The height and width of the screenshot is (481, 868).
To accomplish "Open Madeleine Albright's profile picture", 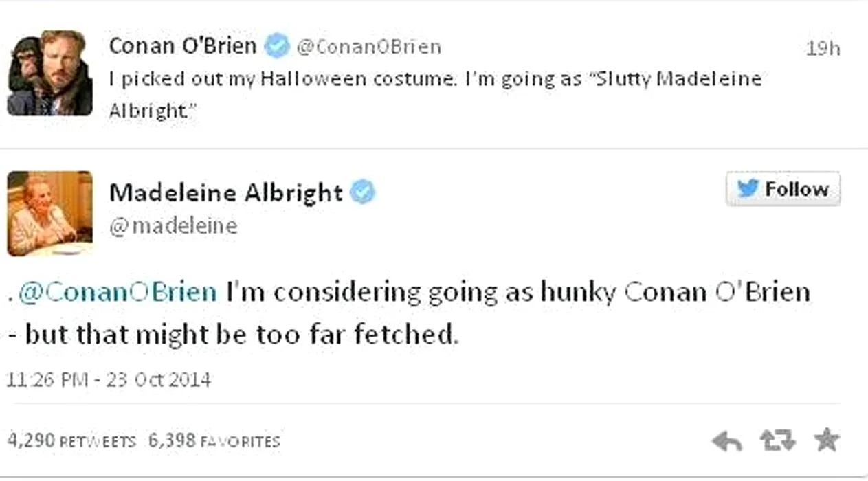I will click(49, 213).
